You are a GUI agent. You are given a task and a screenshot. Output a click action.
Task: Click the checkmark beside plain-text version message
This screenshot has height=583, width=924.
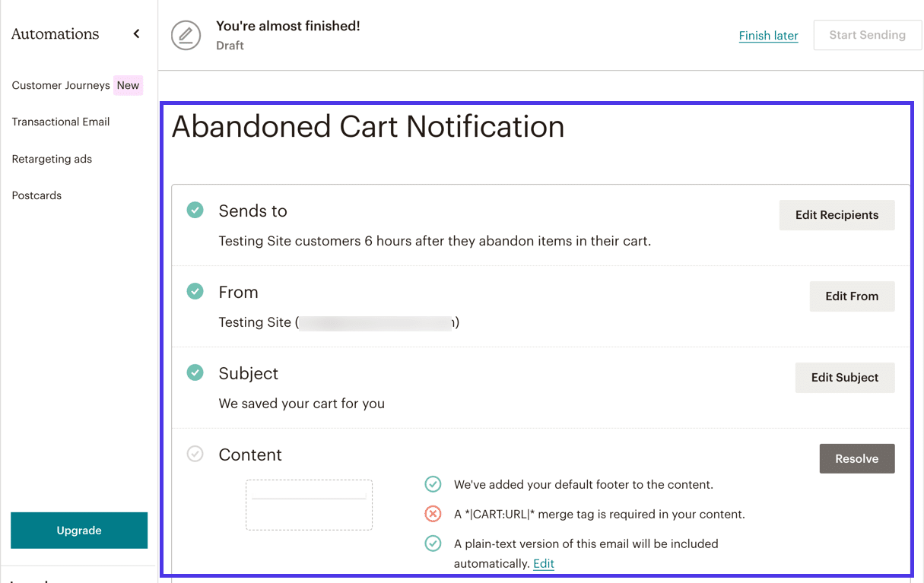click(433, 543)
